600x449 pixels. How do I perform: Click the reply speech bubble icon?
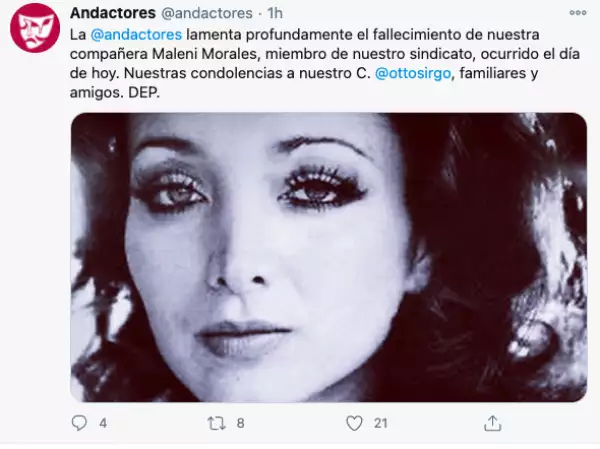(x=79, y=423)
